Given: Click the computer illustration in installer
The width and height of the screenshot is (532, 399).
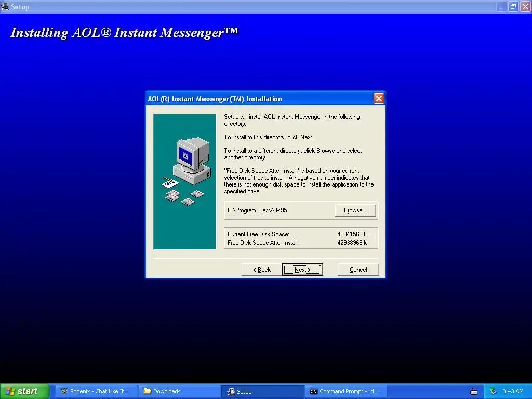Looking at the screenshot, I should pos(185,181).
